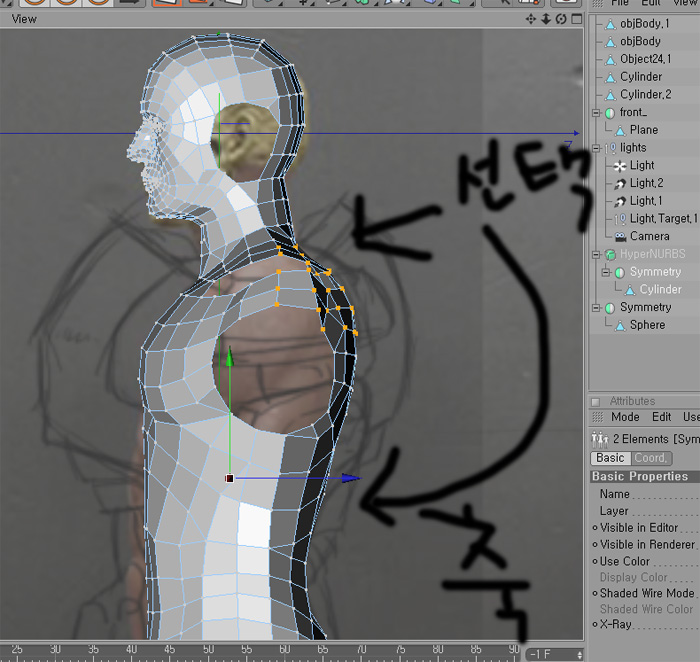Select the Sphere object icon
700x662 pixels.
pyautogui.click(x=620, y=326)
